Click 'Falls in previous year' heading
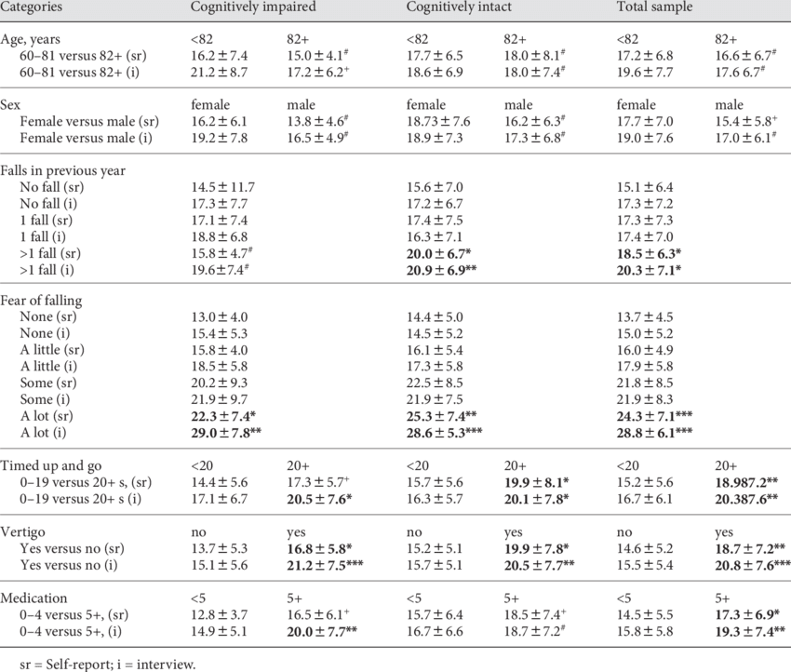Viewport: 791px width, 672px height. pyautogui.click(x=62, y=171)
